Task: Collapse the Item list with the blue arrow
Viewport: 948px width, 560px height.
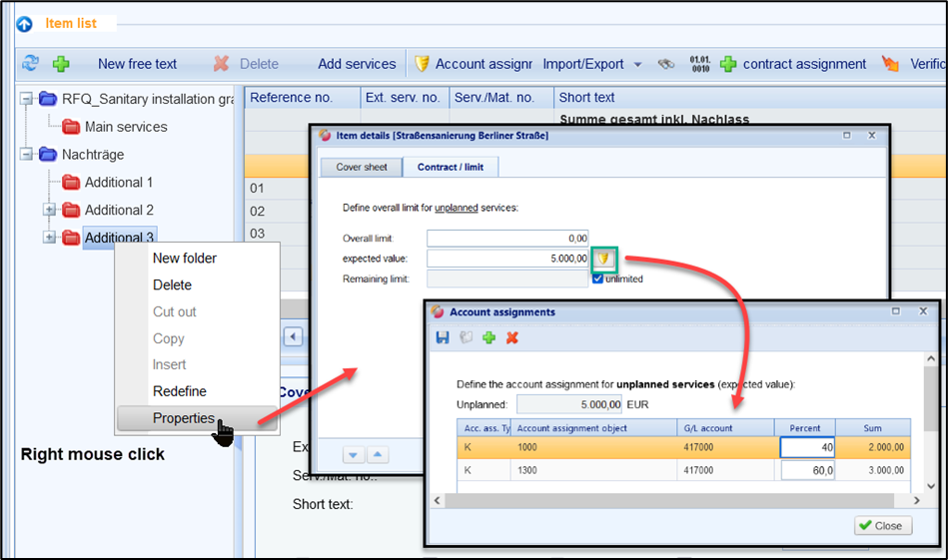Action: pyautogui.click(x=24, y=23)
